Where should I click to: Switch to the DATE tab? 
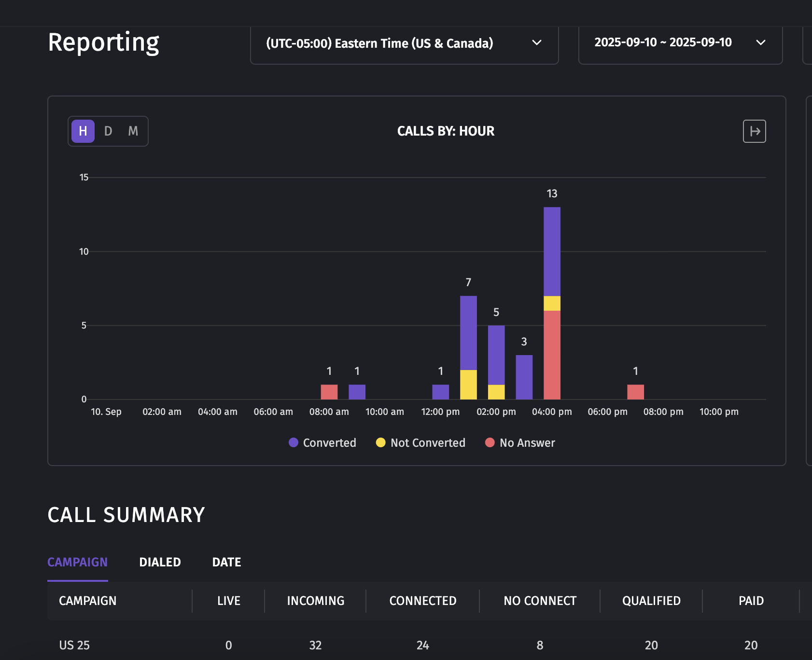226,563
